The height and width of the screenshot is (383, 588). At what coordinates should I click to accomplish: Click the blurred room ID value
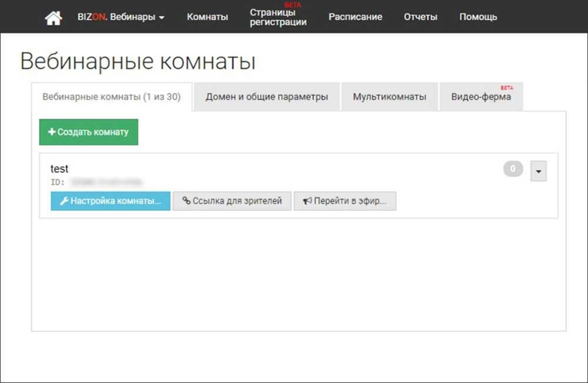coord(105,183)
